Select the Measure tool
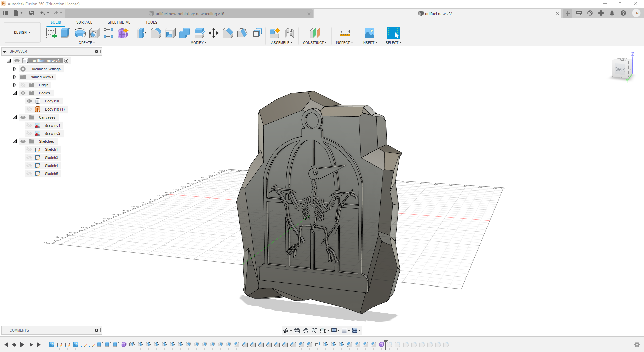Viewport: 644px width, 352px height. (344, 33)
